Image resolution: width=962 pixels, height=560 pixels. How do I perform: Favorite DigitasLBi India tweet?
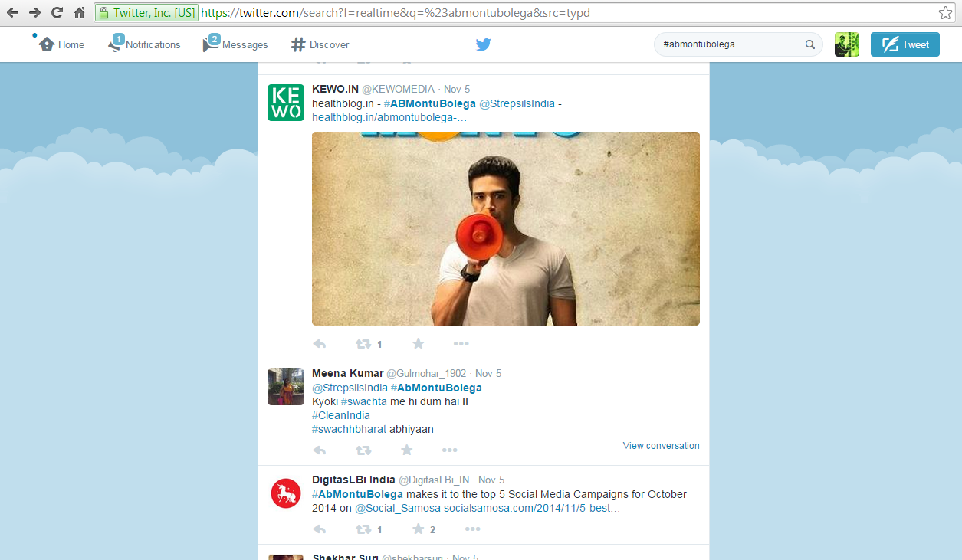click(x=419, y=529)
